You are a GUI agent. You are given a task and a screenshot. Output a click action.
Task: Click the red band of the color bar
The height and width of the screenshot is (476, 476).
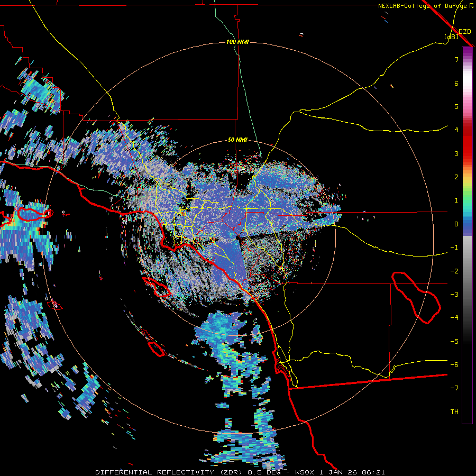click(x=467, y=143)
